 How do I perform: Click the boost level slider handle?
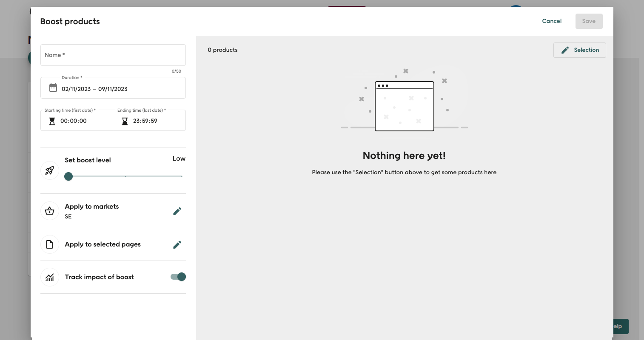click(68, 176)
